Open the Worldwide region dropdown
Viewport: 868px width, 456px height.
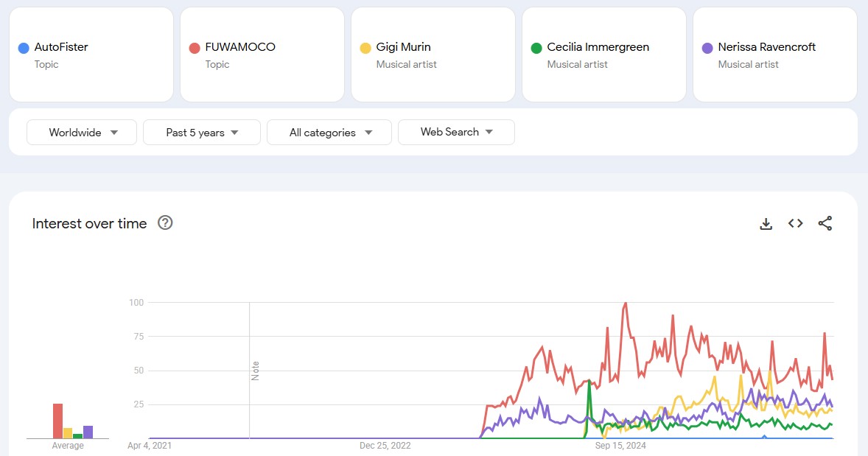(x=82, y=133)
